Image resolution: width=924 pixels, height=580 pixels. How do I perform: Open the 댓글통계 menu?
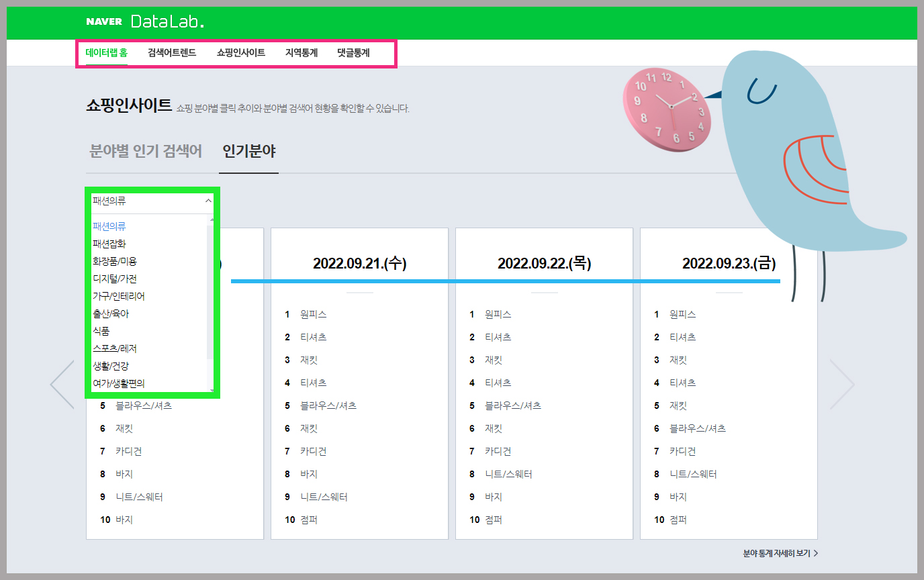(353, 52)
